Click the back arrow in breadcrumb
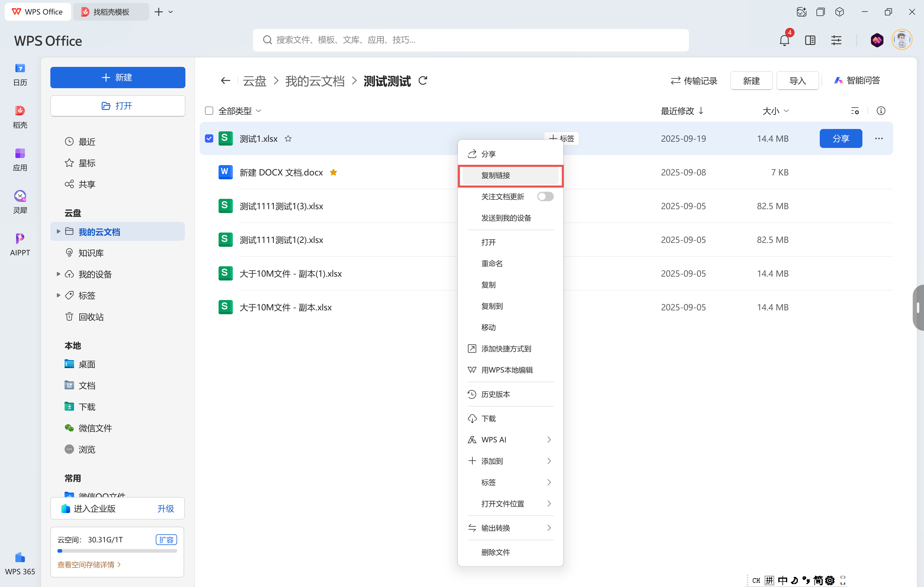Viewport: 924px width, 587px height. [225, 80]
